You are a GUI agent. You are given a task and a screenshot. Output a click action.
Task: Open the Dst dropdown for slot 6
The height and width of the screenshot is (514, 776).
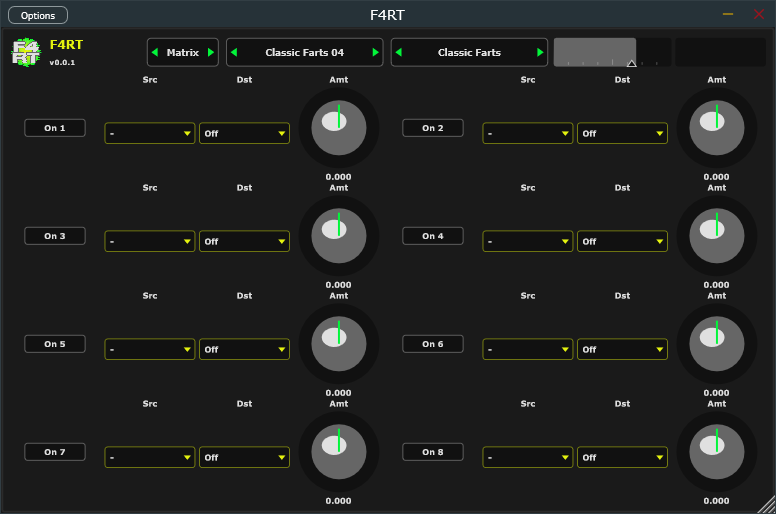coord(623,349)
